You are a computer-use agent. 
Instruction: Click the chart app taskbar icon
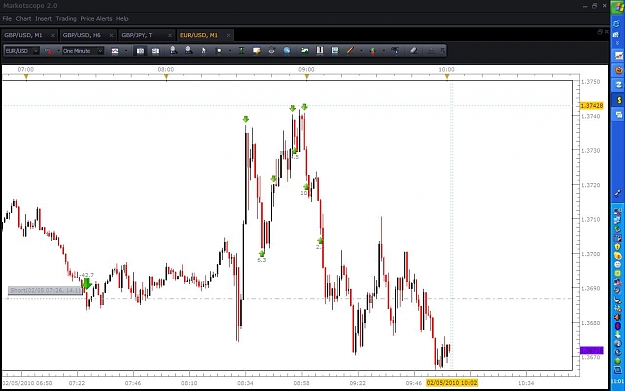click(619, 56)
